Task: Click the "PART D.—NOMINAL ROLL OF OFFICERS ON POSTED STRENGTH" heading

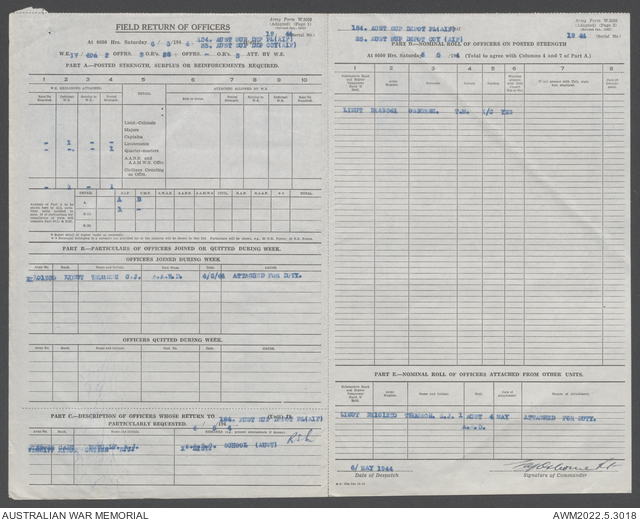Action: point(479,44)
